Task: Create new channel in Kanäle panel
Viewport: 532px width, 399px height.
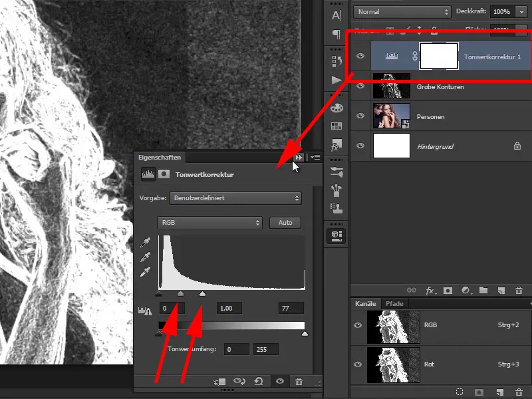Action: click(x=500, y=392)
